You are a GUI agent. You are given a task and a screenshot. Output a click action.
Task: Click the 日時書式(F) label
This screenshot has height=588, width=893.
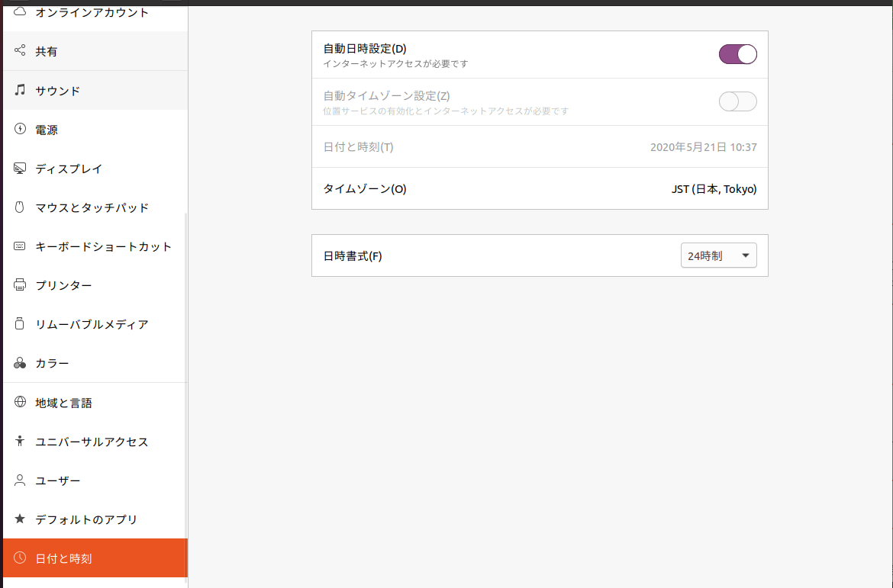click(353, 256)
